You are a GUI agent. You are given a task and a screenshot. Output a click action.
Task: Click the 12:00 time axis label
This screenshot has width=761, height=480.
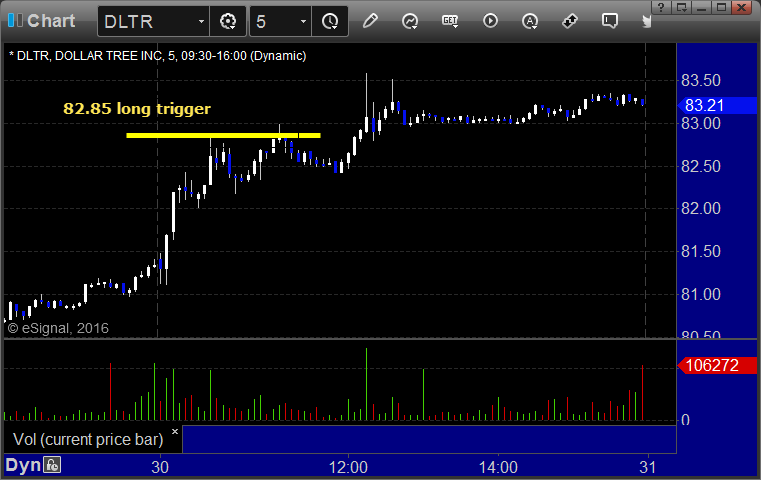tap(348, 467)
